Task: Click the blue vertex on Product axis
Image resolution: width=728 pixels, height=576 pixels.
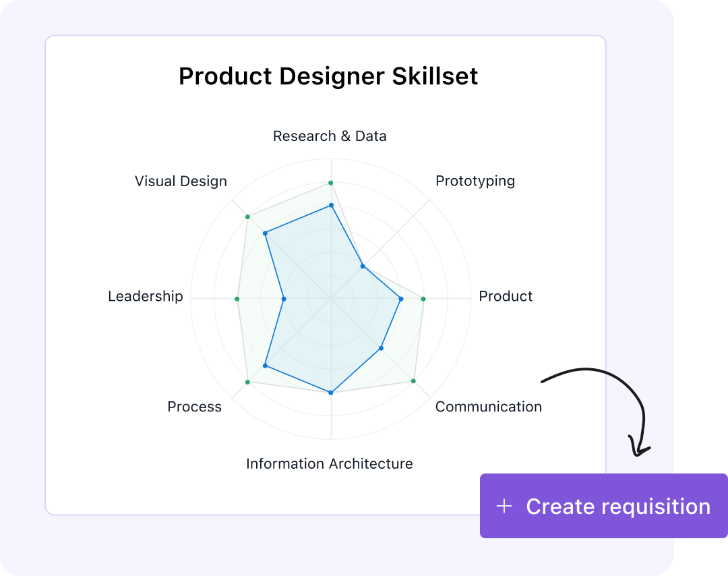Action: tap(400, 298)
